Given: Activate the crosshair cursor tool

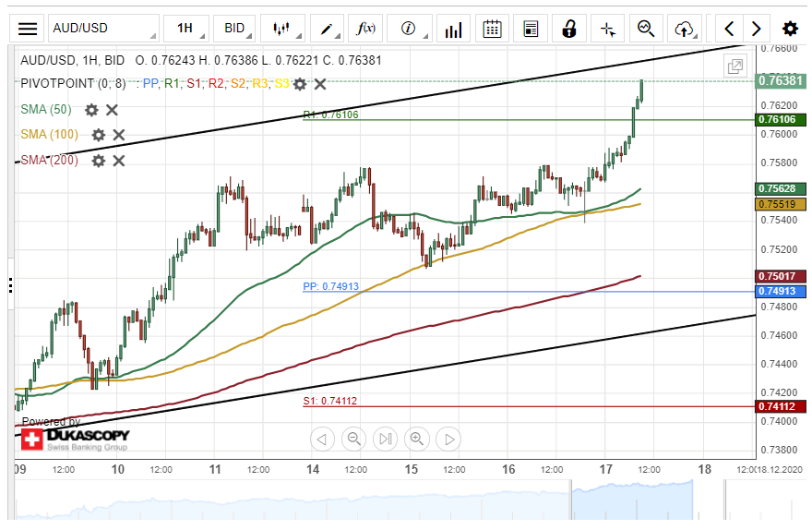Looking at the screenshot, I should point(608,29).
